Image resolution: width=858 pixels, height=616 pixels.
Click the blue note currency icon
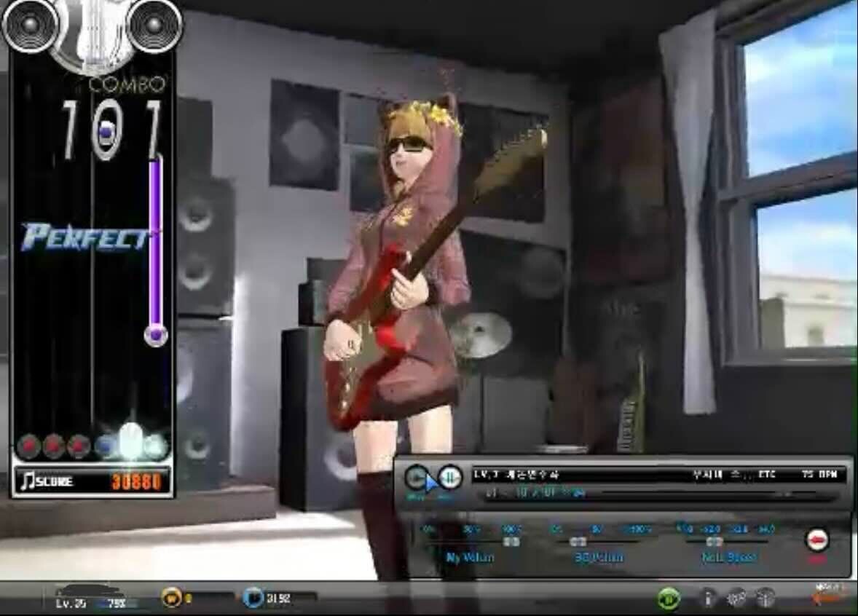pos(253,598)
